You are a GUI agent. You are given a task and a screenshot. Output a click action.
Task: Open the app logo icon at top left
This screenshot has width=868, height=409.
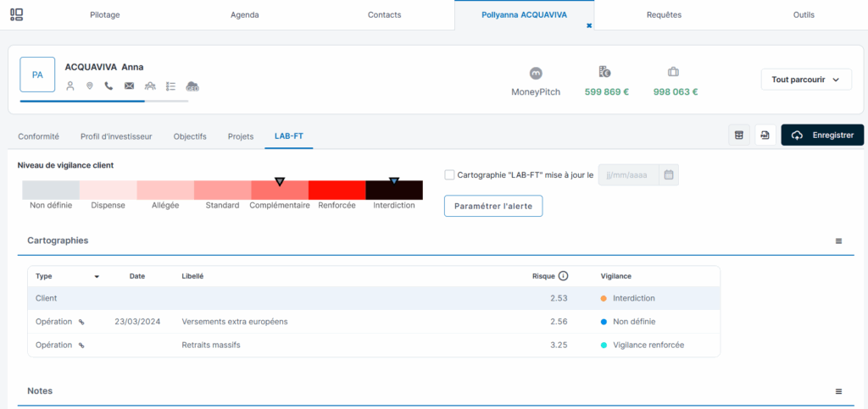click(17, 14)
